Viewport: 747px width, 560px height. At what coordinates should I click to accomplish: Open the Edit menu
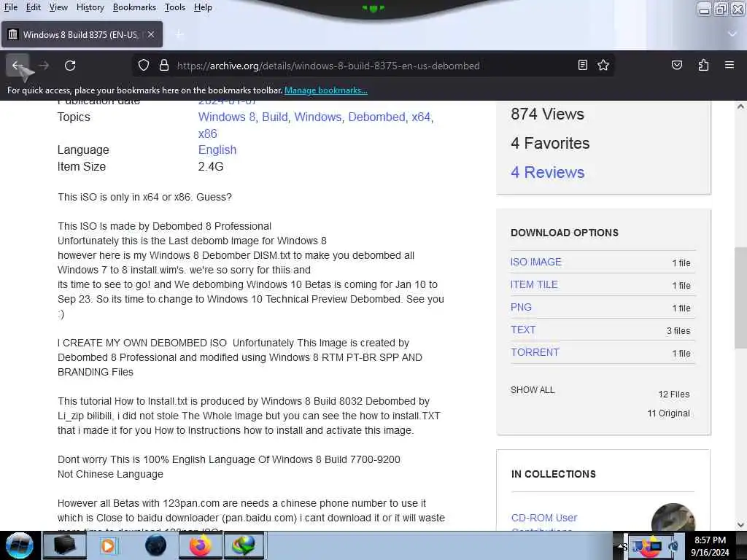[34, 7]
